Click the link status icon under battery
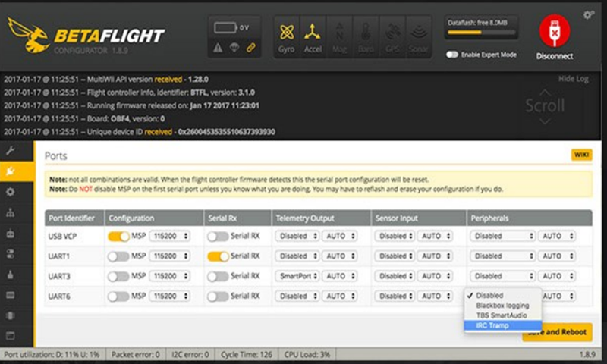The height and width of the screenshot is (364, 607). (251, 48)
